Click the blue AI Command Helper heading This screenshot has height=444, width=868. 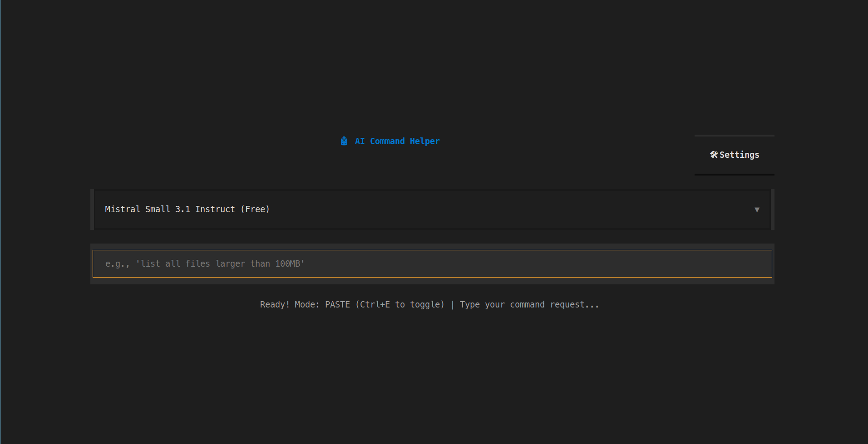click(x=397, y=141)
